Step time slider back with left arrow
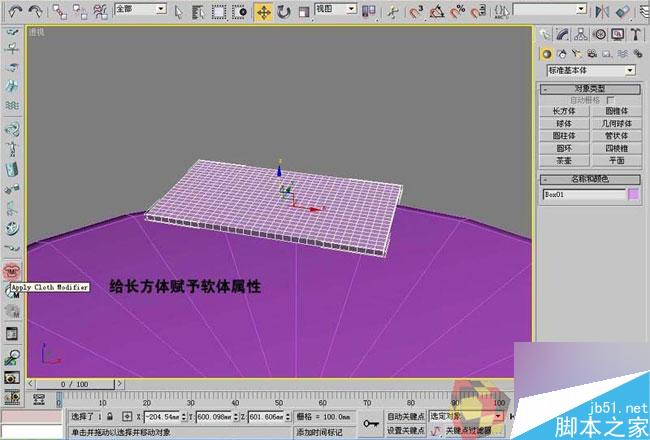Image resolution: width=650 pixels, height=440 pixels. 31,384
